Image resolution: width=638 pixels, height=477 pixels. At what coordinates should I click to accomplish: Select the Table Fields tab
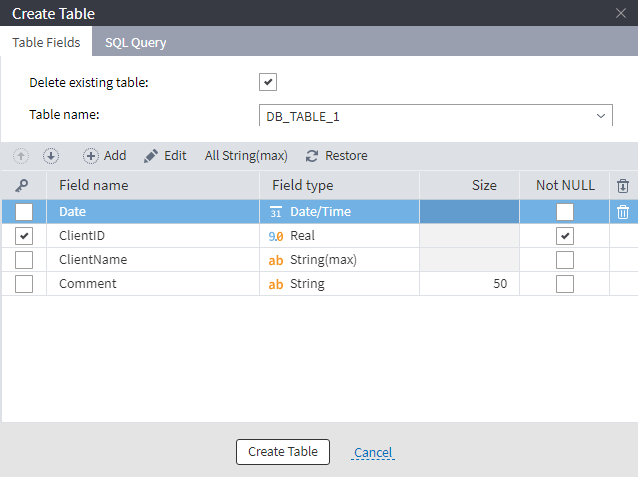46,42
